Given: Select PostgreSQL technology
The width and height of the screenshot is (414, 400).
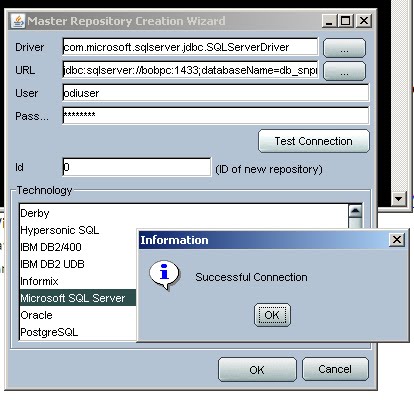Looking at the screenshot, I should point(78,332).
